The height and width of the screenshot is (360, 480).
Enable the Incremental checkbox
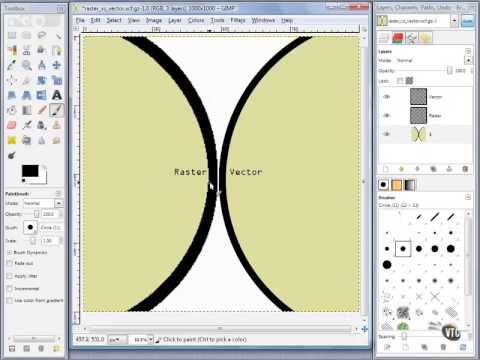click(10, 288)
